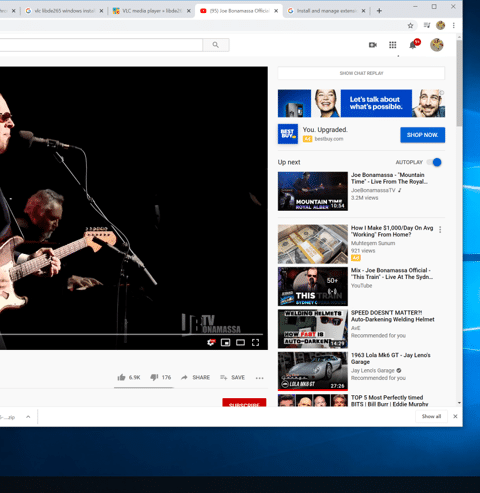480x493 pixels.
Task: Click the red Subscribe button
Action: [244, 403]
